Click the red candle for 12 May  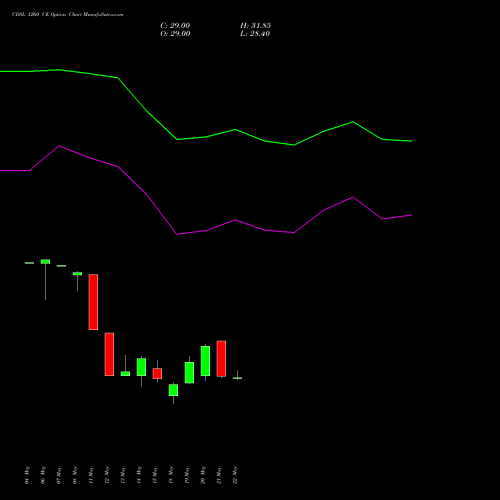pyautogui.click(x=109, y=354)
